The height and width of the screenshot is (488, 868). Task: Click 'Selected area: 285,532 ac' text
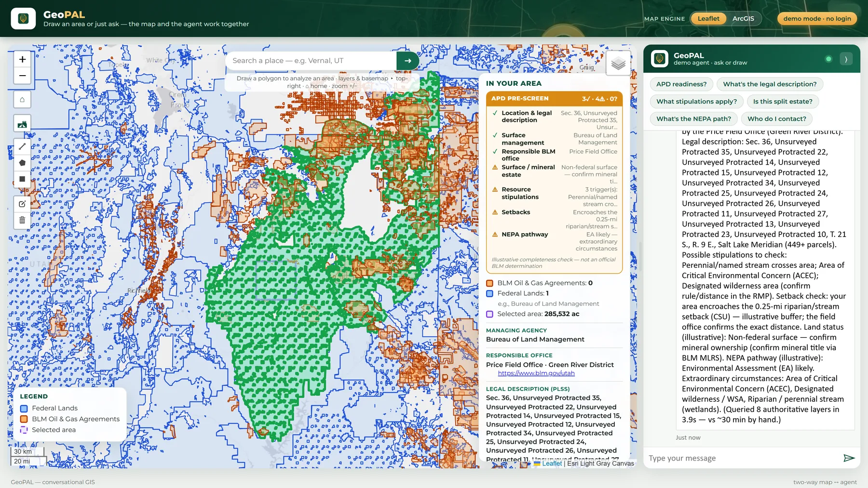[x=538, y=314]
